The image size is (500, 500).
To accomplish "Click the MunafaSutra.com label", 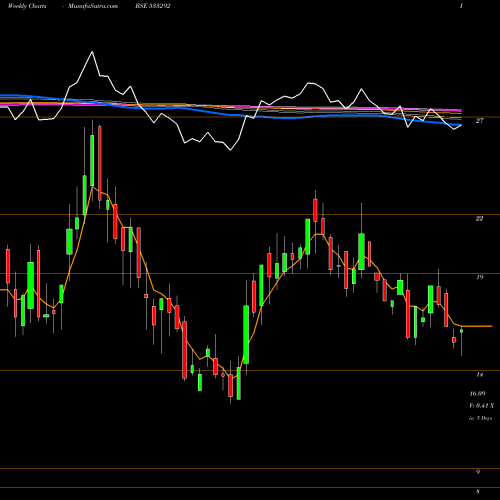I will [x=93, y=6].
